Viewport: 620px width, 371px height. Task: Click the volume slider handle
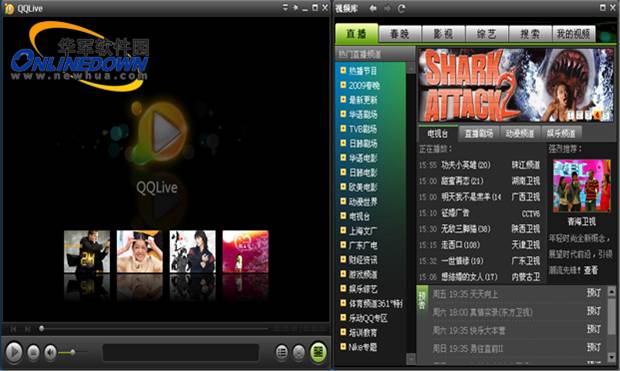(x=72, y=352)
